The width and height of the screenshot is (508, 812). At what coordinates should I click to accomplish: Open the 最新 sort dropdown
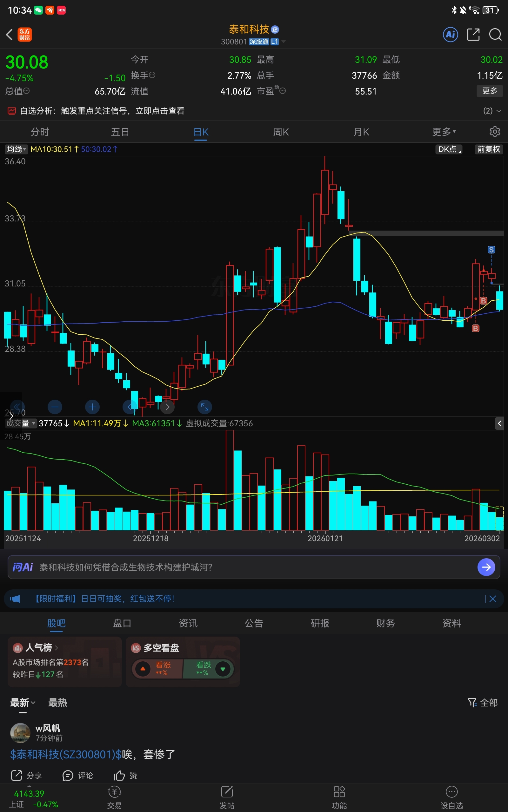tap(23, 702)
